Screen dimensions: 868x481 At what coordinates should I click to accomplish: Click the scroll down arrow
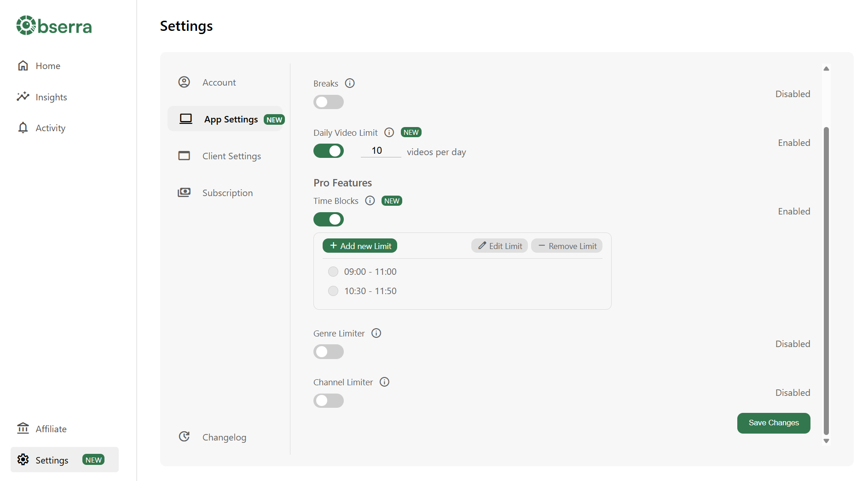pos(826,441)
